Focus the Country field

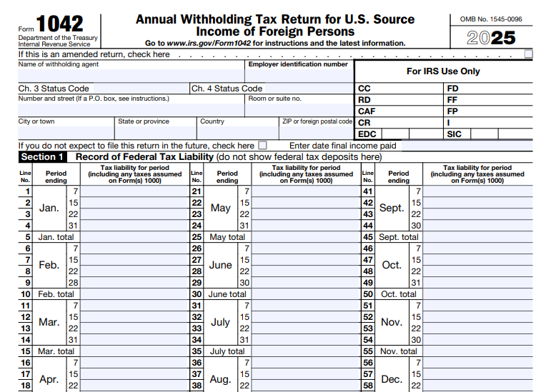click(238, 133)
